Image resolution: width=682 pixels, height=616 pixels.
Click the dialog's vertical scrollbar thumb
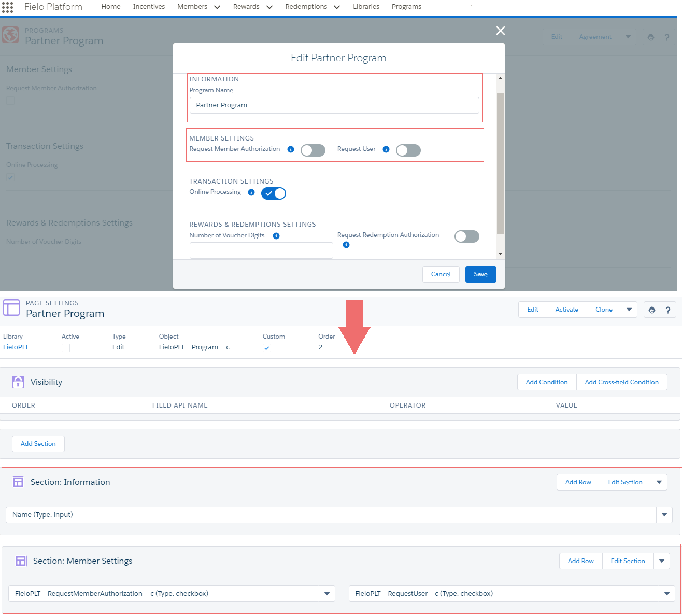pos(500,163)
